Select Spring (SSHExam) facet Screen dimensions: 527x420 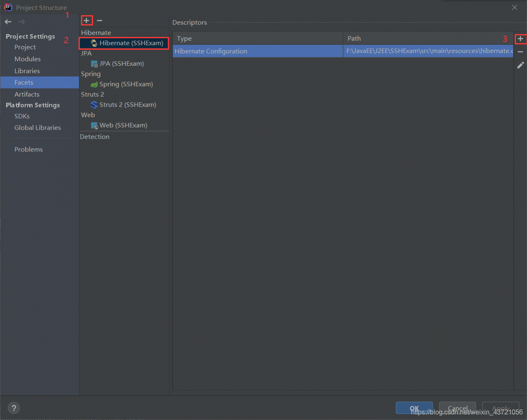[x=124, y=84]
